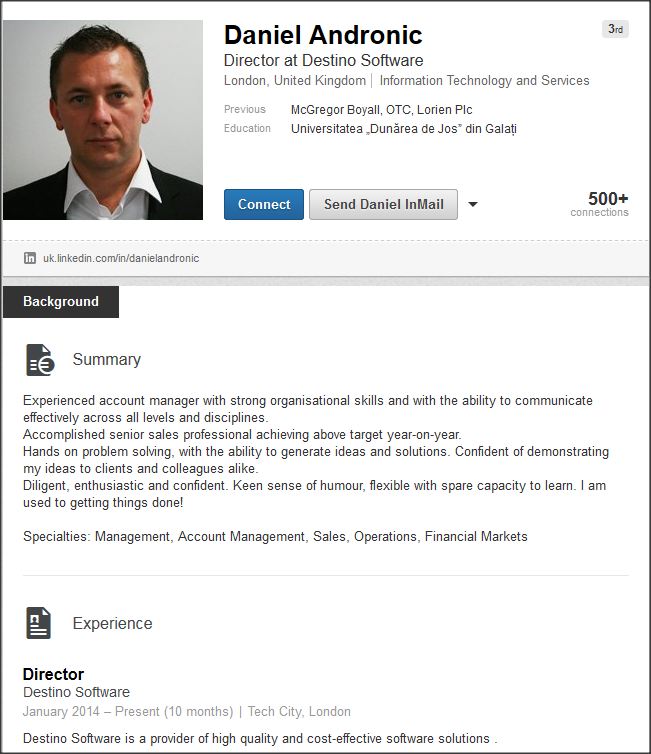The height and width of the screenshot is (754, 651).
Task: Click the Summary section document icon
Action: [x=40, y=360]
